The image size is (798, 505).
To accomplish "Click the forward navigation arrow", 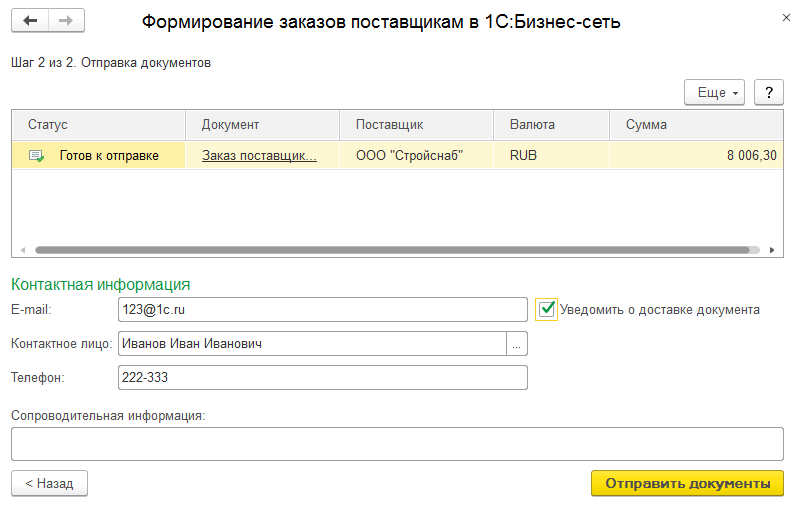I will (x=66, y=21).
